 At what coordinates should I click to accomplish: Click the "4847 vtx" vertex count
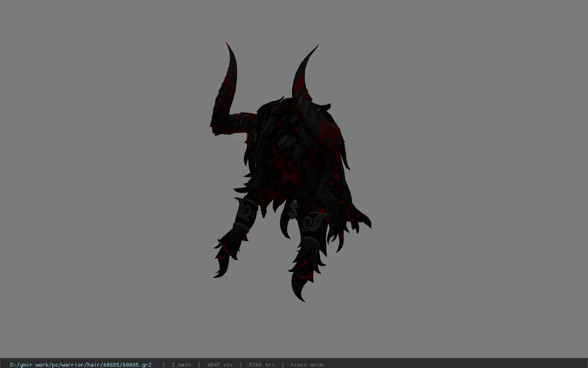(220, 365)
